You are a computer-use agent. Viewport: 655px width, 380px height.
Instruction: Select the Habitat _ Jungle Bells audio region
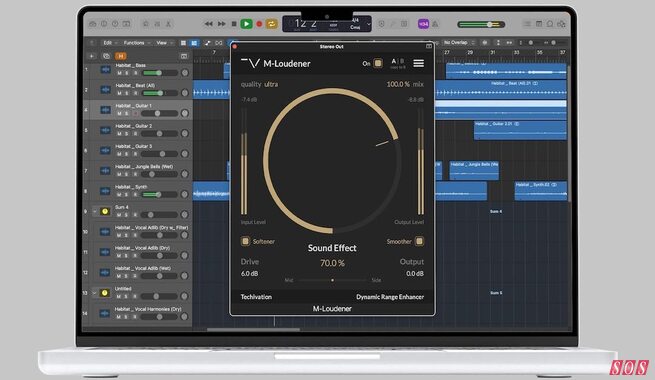pyautogui.click(x=474, y=170)
